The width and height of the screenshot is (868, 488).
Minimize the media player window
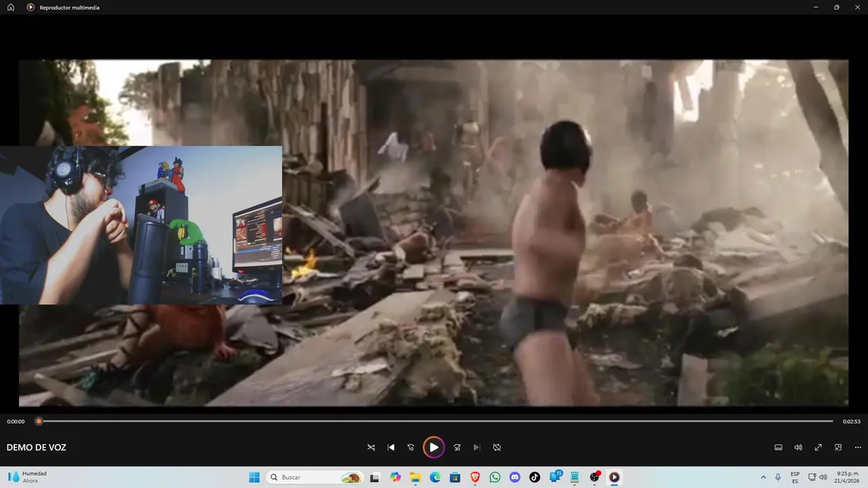816,7
